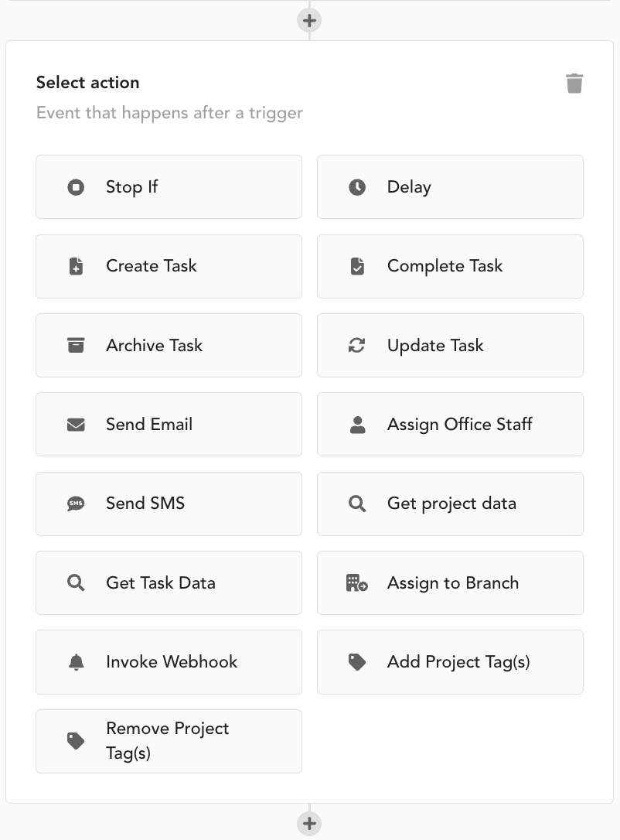Click the plus button above the card
This screenshot has width=620, height=840.
pos(309,20)
